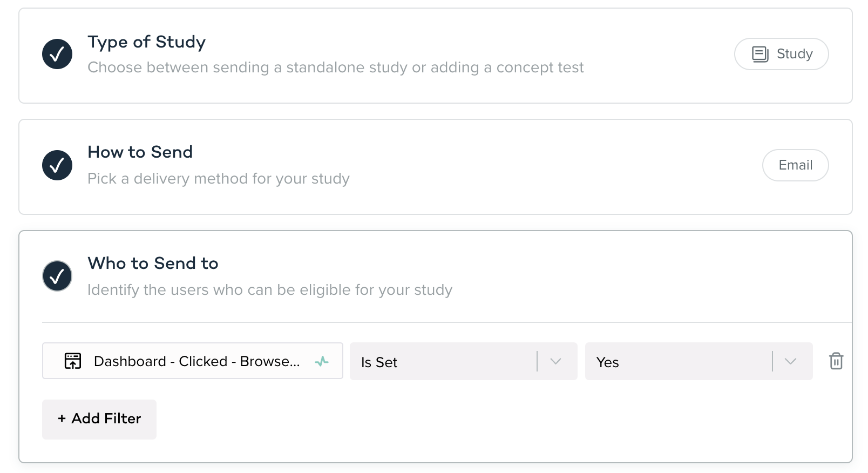The image size is (868, 473).
Task: Click the standalone study description text
Action: click(x=335, y=67)
